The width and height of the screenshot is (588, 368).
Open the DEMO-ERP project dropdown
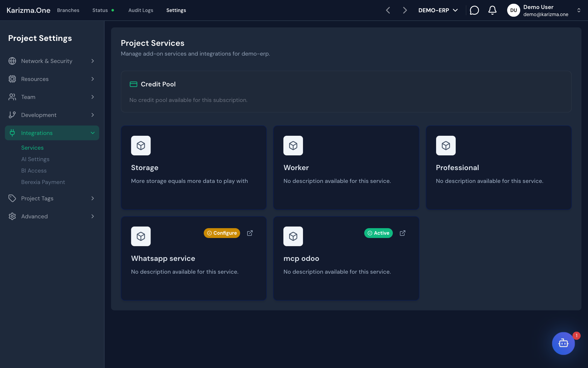coord(438,10)
